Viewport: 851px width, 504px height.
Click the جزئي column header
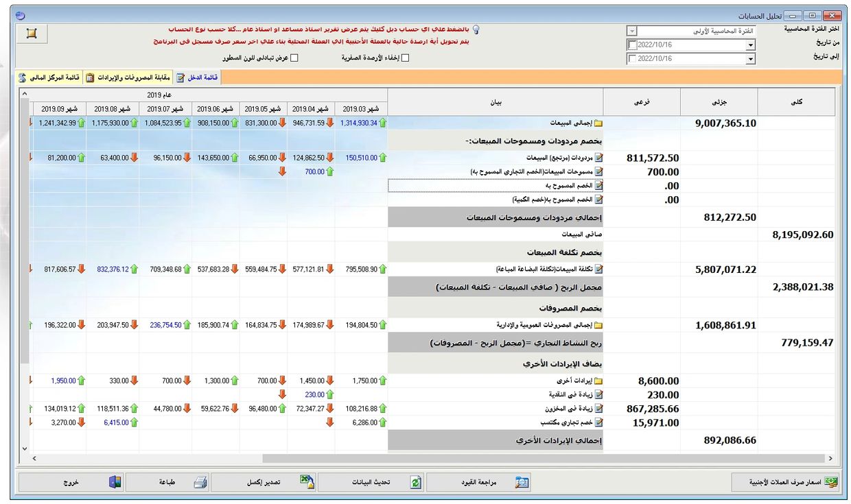coord(719,101)
